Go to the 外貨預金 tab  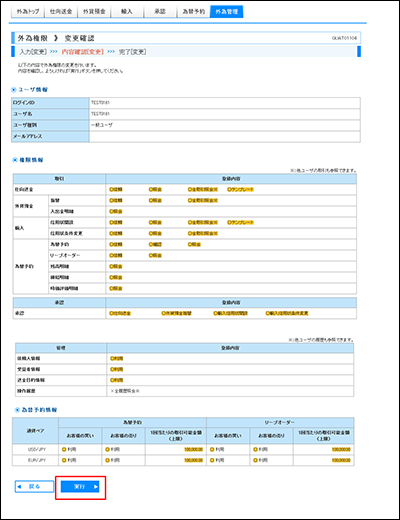pos(94,12)
